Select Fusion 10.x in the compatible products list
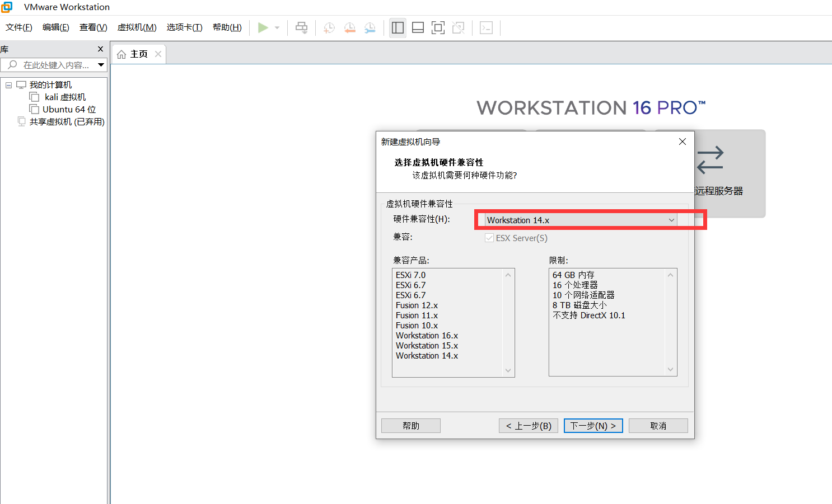 click(x=417, y=326)
